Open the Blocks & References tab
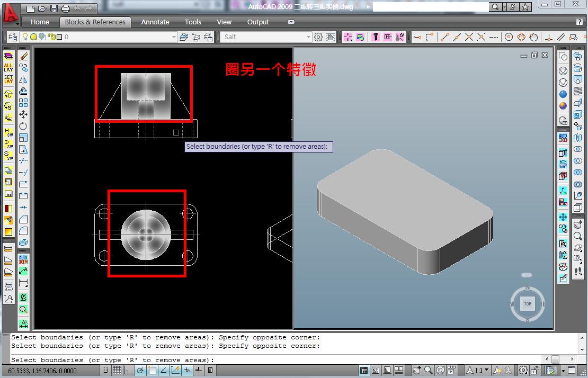 point(95,22)
